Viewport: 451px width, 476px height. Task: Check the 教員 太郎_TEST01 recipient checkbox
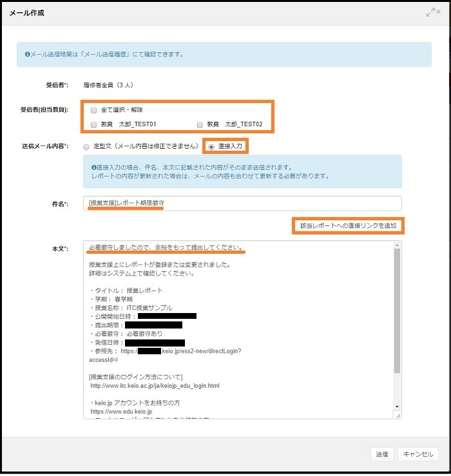pos(94,124)
